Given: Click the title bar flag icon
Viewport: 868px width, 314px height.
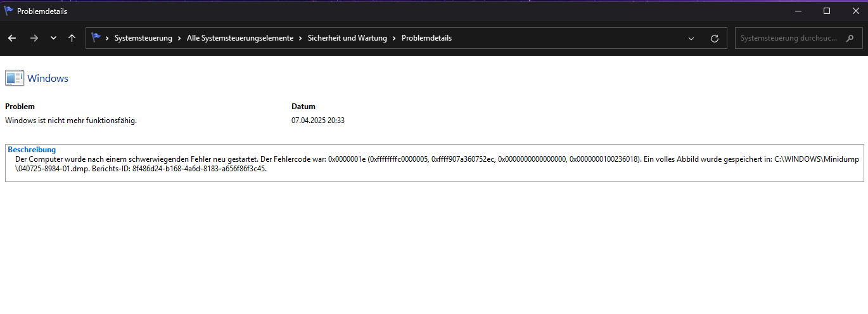Looking at the screenshot, I should (9, 11).
